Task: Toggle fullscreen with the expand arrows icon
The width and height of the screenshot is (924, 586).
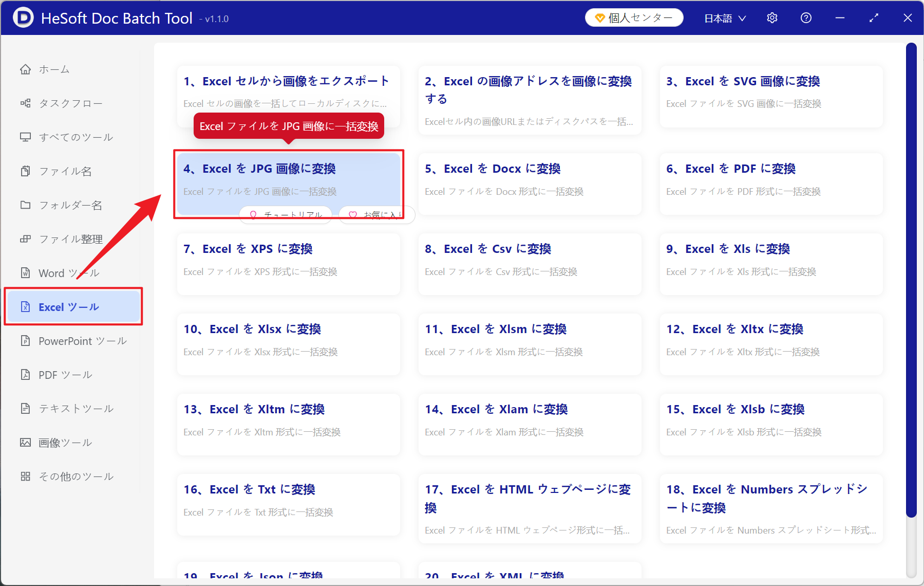Action: [874, 18]
